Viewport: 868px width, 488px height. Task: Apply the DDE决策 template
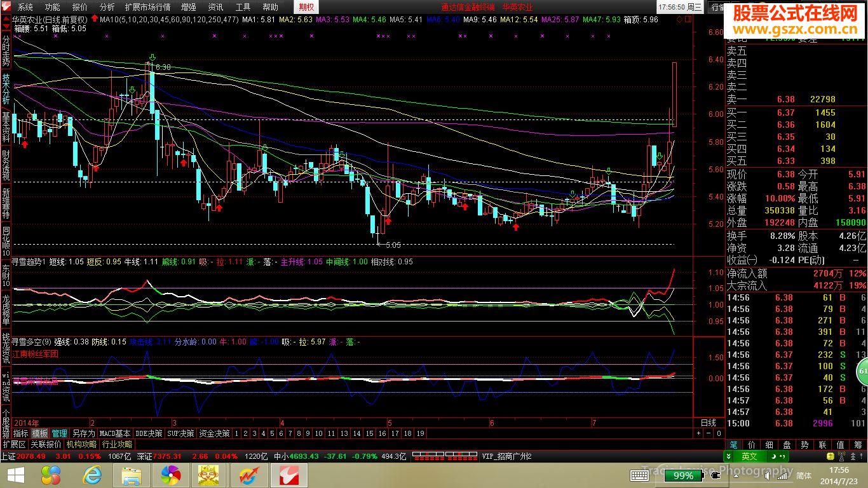click(149, 433)
